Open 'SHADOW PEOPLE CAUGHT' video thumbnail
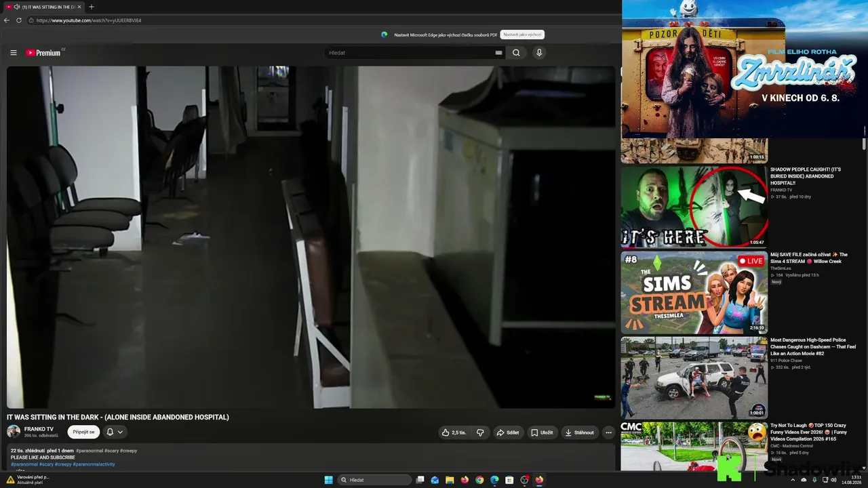The width and height of the screenshot is (868, 488). pyautogui.click(x=694, y=207)
